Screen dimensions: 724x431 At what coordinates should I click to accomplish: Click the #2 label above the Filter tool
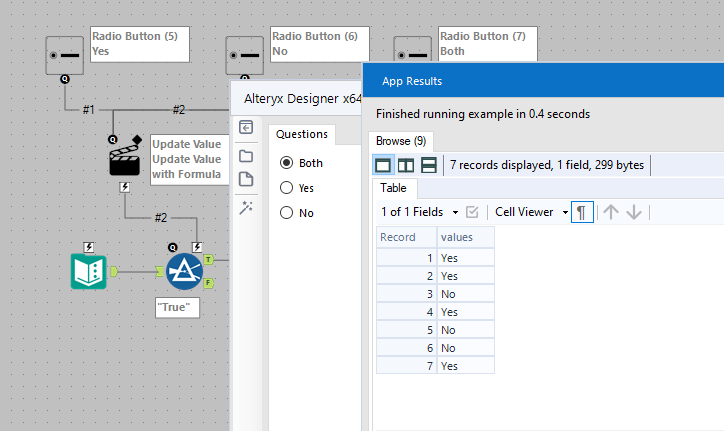pyautogui.click(x=161, y=218)
